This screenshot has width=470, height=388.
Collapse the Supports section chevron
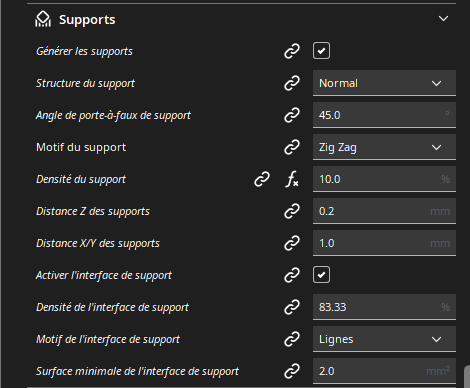pyautogui.click(x=443, y=18)
